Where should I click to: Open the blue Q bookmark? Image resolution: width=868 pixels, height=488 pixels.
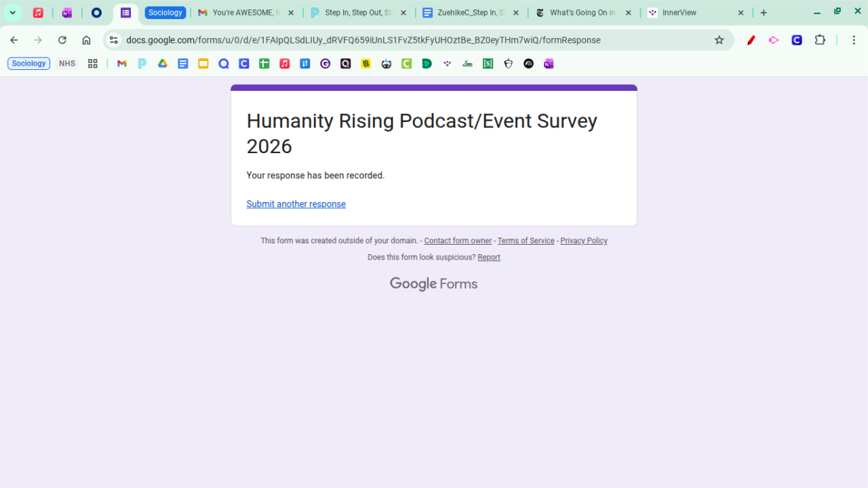click(x=224, y=64)
